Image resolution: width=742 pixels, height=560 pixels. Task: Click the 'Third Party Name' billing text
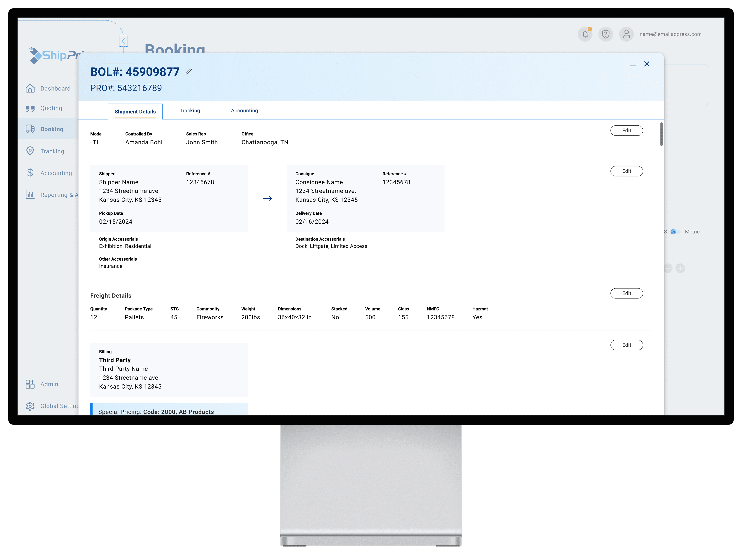pos(123,369)
